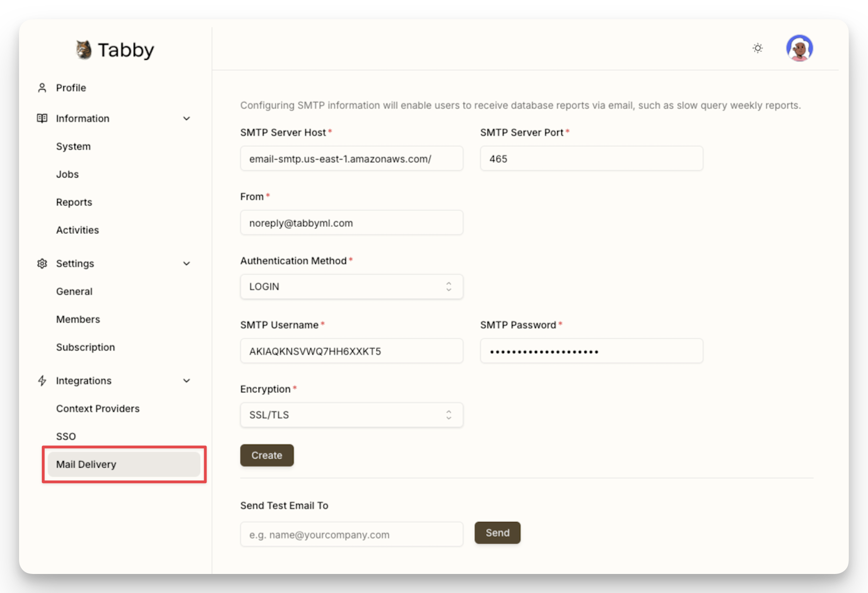Screen dimensions: 868x593
Task: Click the Integrations lightning bolt icon
Action: coord(42,381)
